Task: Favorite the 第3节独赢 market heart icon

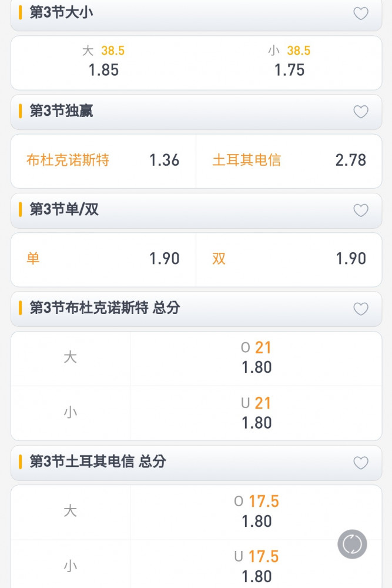Action: click(x=361, y=112)
